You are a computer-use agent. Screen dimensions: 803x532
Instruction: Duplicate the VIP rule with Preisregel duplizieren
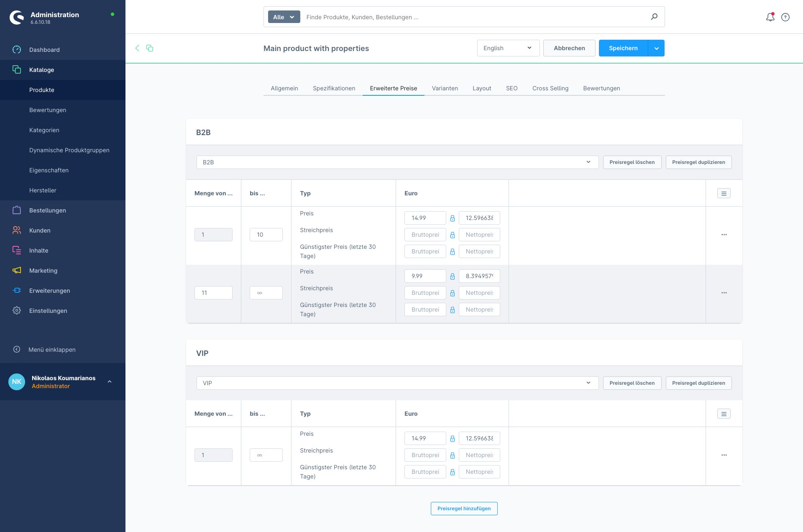[x=698, y=383]
